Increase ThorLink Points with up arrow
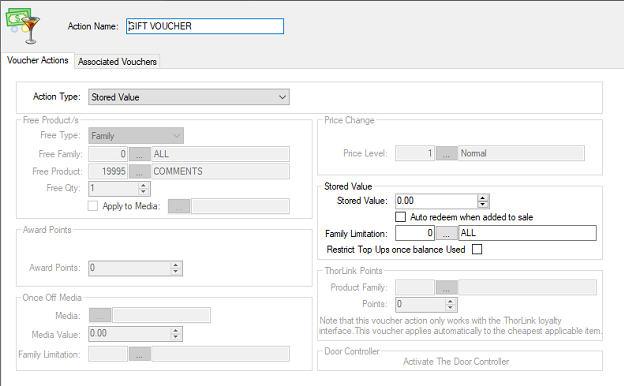Viewport: 624px width, 386px height. pyautogui.click(x=450, y=302)
